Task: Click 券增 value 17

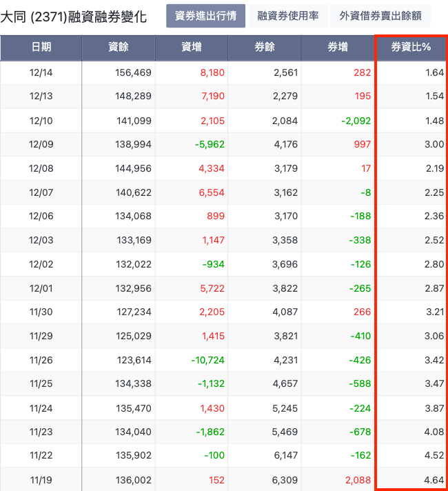Action: pyautogui.click(x=366, y=168)
